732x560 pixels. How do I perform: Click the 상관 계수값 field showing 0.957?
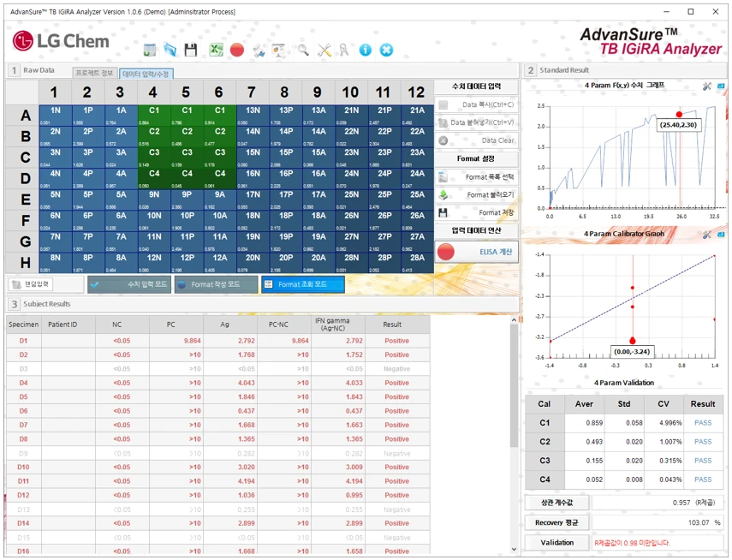point(658,503)
